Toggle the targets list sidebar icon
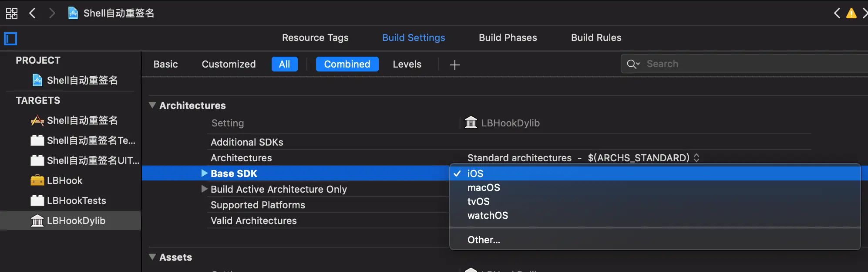 coord(10,39)
